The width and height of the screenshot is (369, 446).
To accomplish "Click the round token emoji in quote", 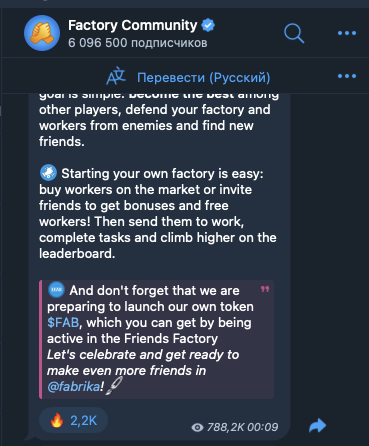I will coord(56,289).
